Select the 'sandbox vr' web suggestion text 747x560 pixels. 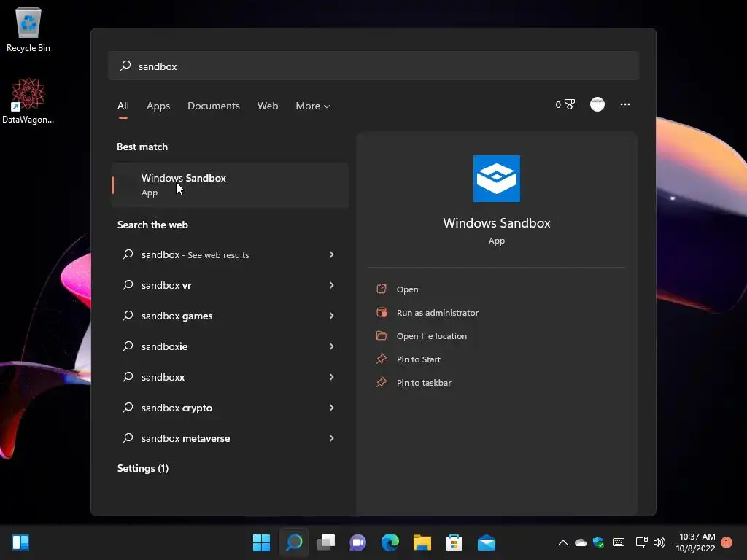(166, 285)
